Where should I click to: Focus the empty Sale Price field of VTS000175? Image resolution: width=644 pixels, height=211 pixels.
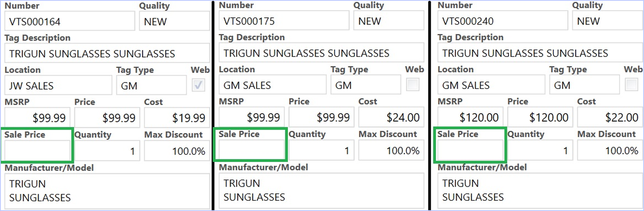point(252,150)
